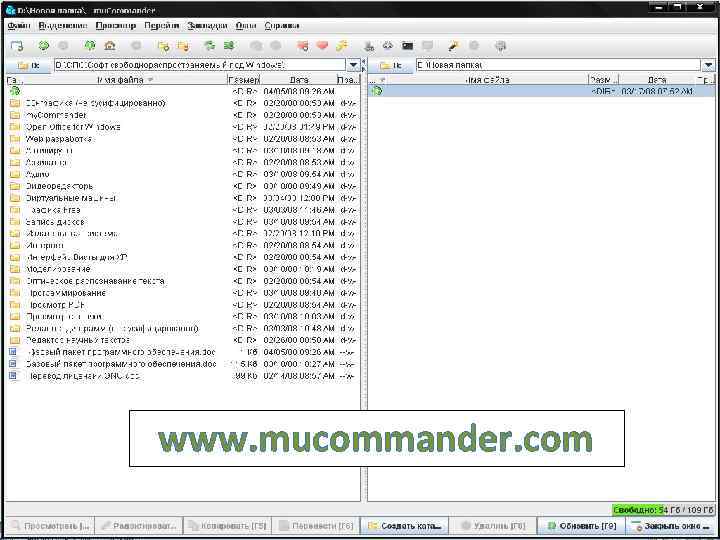Viewport: 720px width, 540px height.
Task: Click the Mark group toolbar icon
Action: click(163, 46)
